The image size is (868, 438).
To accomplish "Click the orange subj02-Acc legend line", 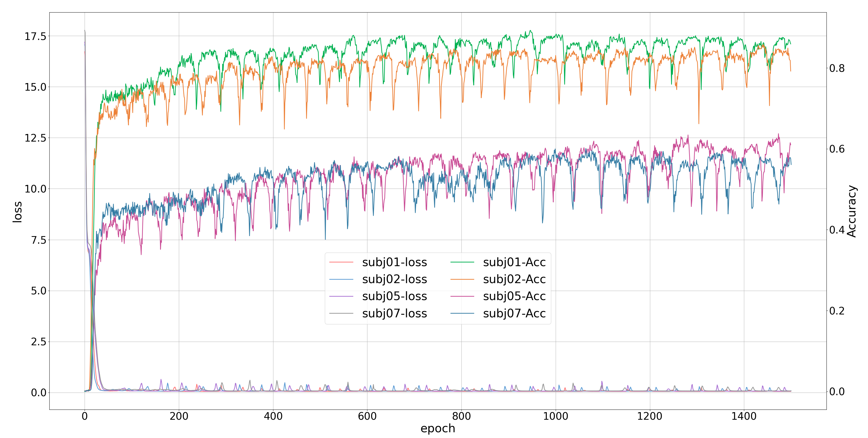I will click(462, 279).
